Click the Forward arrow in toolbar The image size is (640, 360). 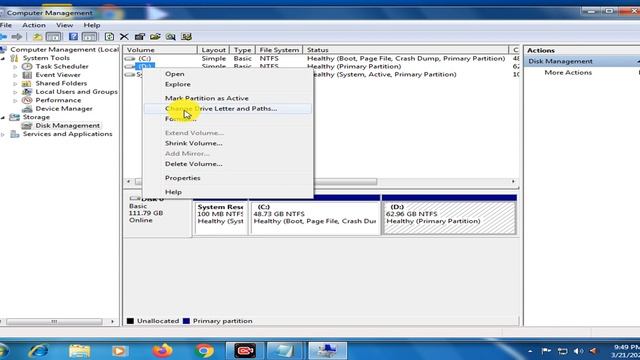pos(17,37)
